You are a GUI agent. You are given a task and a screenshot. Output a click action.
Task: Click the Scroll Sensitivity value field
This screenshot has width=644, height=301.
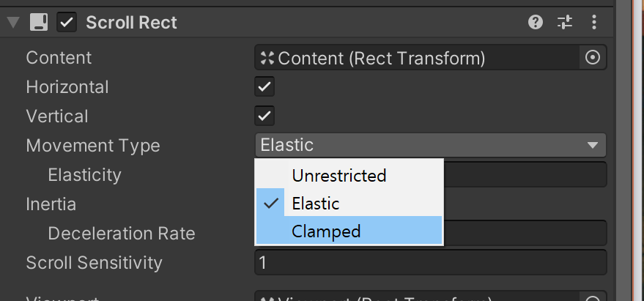coord(430,262)
